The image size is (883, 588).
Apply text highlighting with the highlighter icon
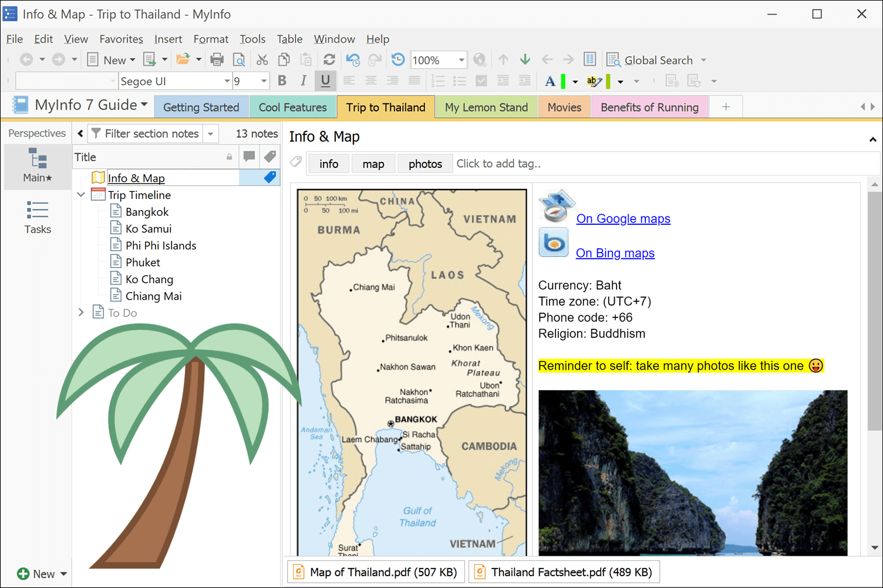click(x=595, y=81)
